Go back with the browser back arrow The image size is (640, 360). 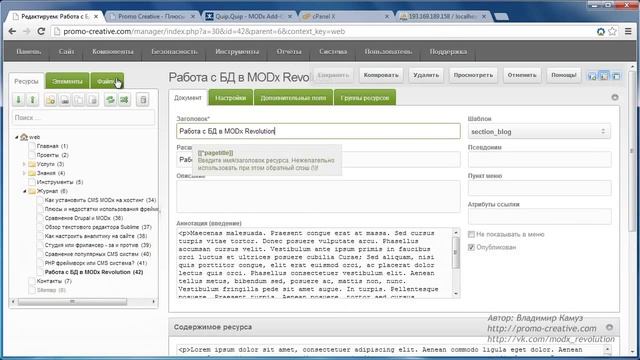tap(12, 31)
